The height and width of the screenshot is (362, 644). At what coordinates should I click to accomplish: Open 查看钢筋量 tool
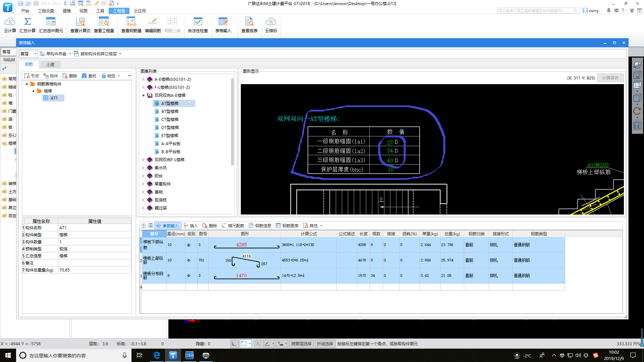(x=131, y=25)
